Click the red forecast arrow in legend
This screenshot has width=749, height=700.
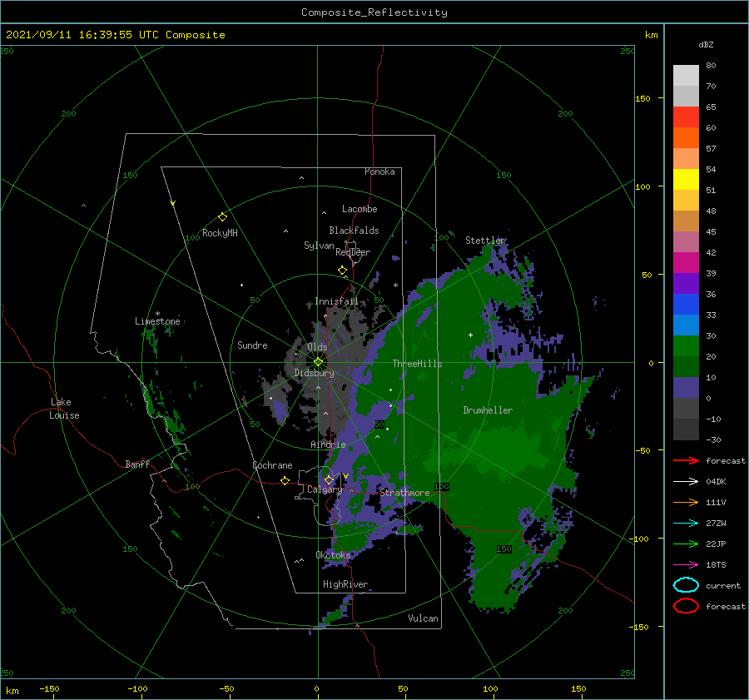pos(686,460)
